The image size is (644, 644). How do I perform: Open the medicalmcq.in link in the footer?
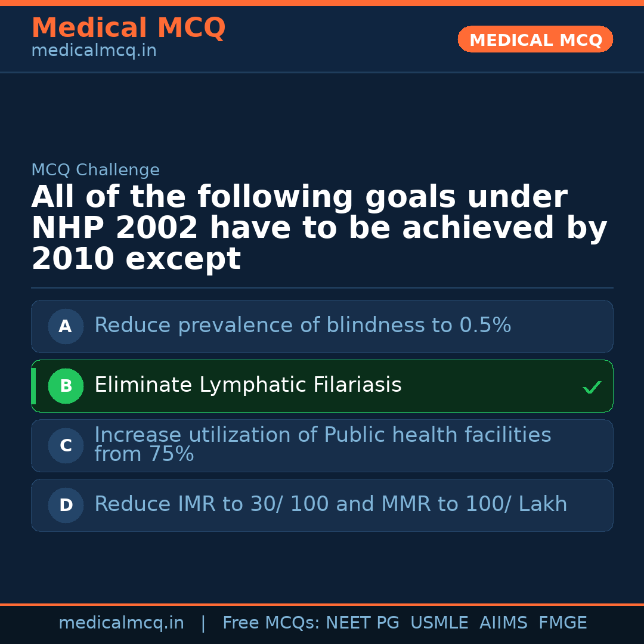pyautogui.click(x=121, y=623)
